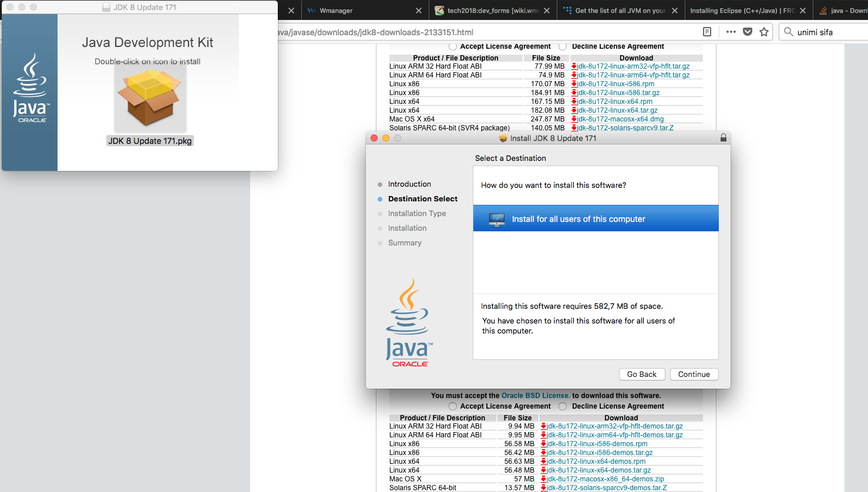Close the 'Get the list of all JVM' tab

point(675,11)
